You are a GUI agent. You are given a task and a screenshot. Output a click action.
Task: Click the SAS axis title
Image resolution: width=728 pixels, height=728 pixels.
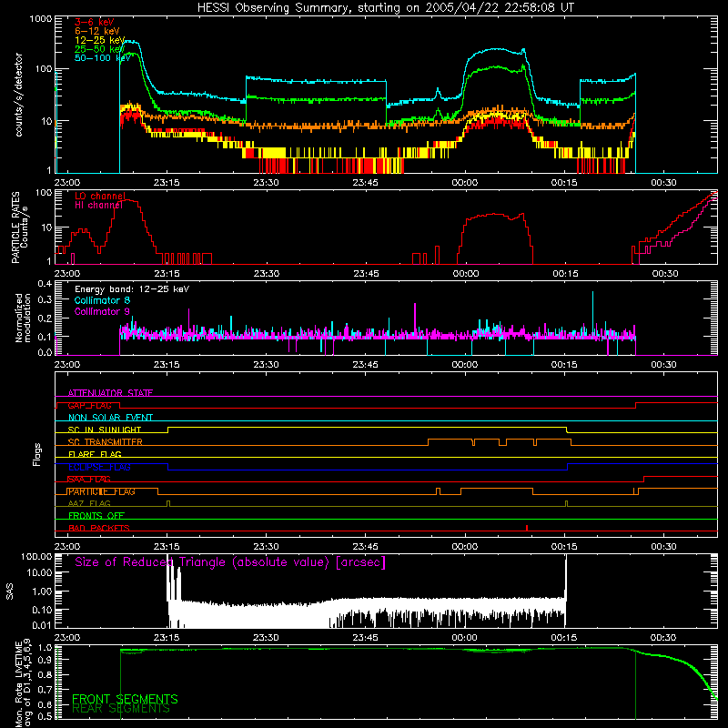pos(10,592)
